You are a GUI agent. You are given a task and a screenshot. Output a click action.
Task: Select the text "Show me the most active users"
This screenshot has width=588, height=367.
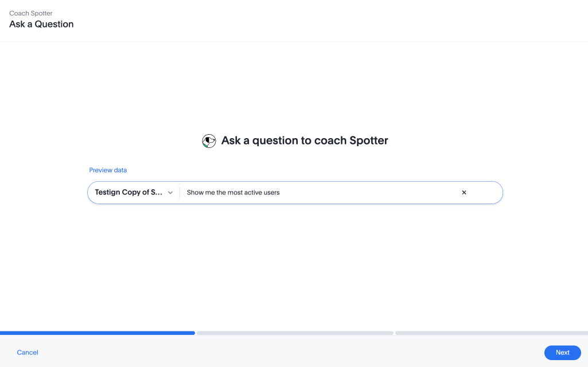point(232,192)
